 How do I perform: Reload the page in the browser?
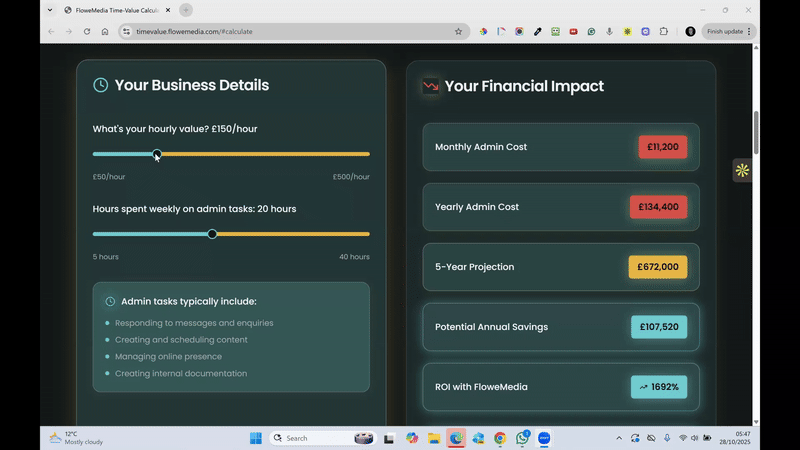[87, 31]
